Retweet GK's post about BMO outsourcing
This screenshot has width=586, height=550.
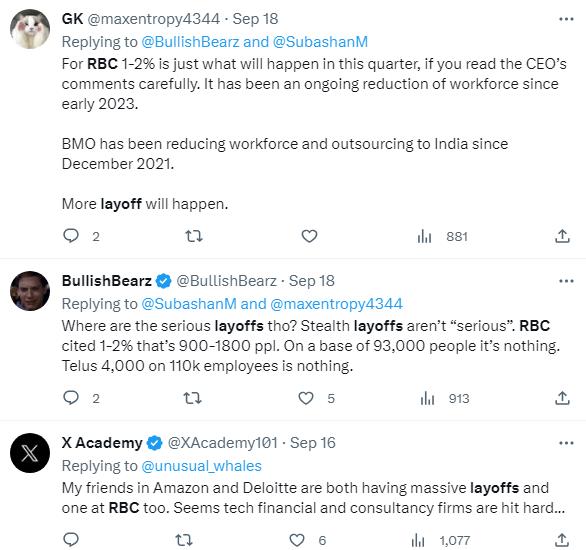tap(194, 236)
